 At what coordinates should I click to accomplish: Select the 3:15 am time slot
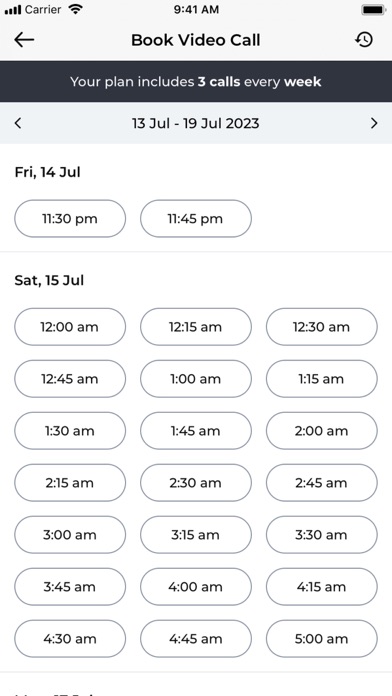pos(196,534)
